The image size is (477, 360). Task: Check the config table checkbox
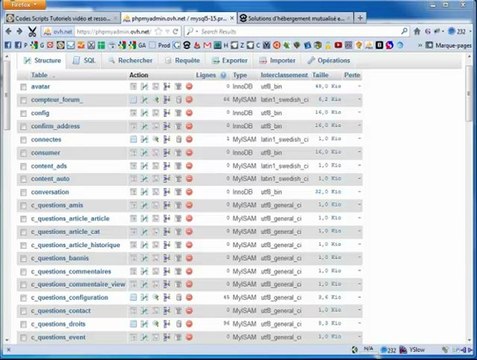(23, 113)
